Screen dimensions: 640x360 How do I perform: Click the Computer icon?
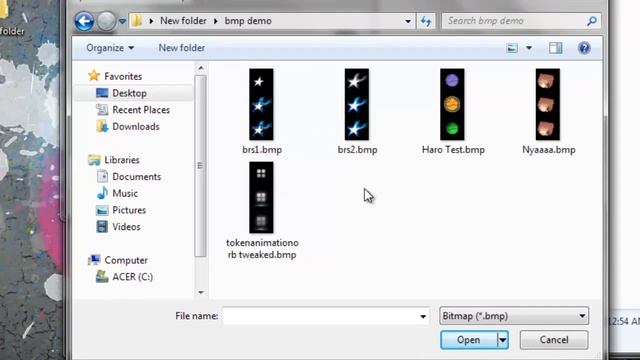pyautogui.click(x=94, y=260)
